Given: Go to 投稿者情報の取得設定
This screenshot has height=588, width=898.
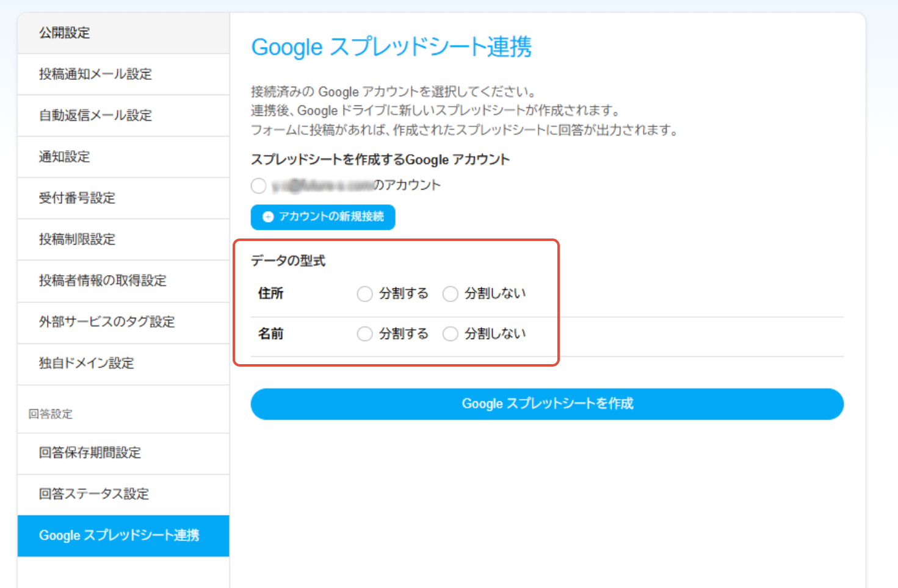Looking at the screenshot, I should click(123, 281).
